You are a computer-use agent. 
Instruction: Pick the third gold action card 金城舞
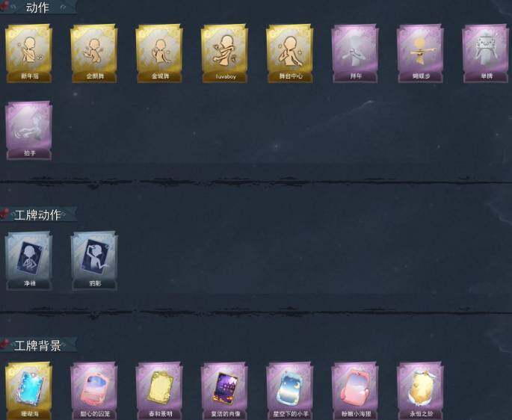tap(159, 53)
